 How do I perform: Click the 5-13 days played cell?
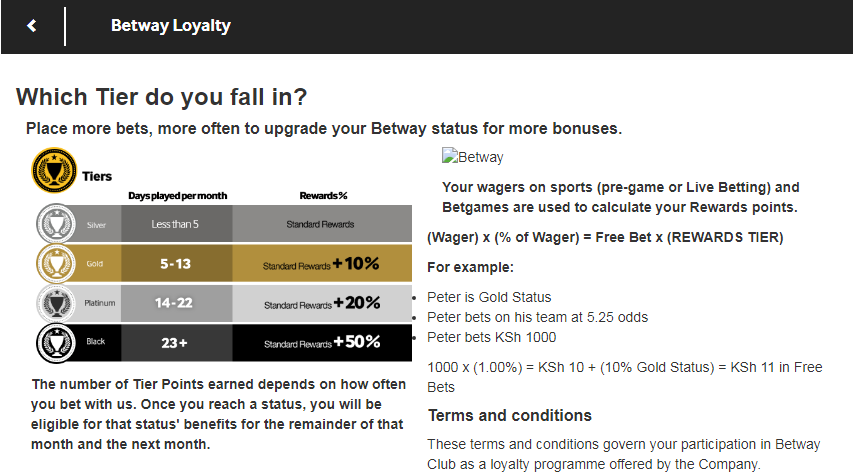(177, 263)
